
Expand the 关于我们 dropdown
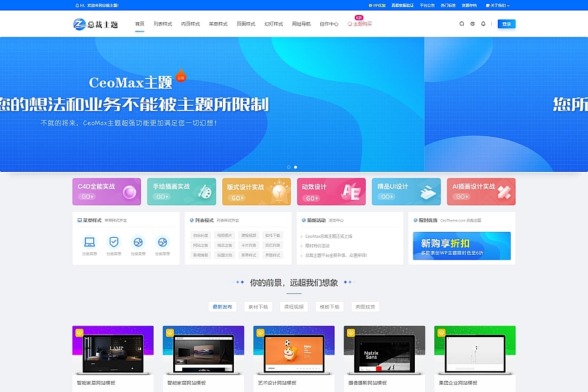click(x=498, y=5)
